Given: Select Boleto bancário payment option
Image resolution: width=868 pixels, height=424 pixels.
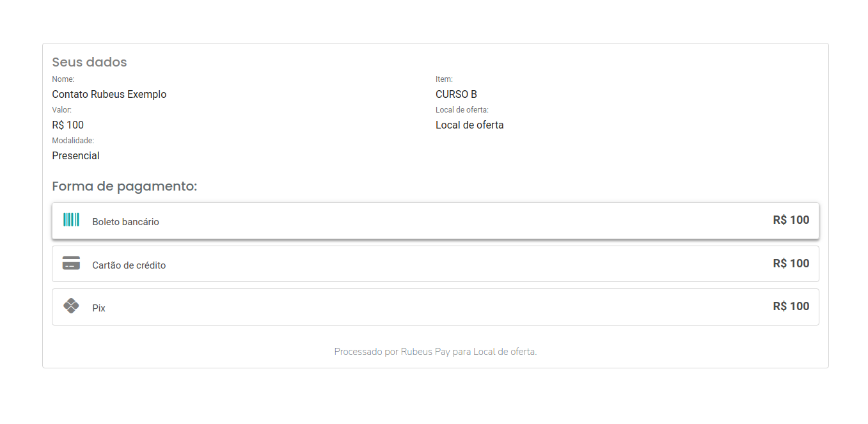Looking at the screenshot, I should [436, 221].
